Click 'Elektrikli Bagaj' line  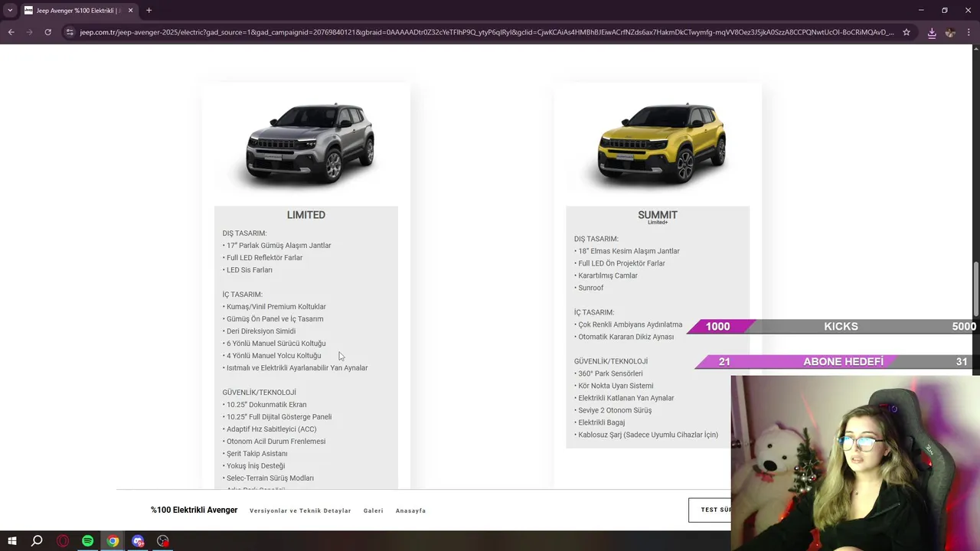599,422
